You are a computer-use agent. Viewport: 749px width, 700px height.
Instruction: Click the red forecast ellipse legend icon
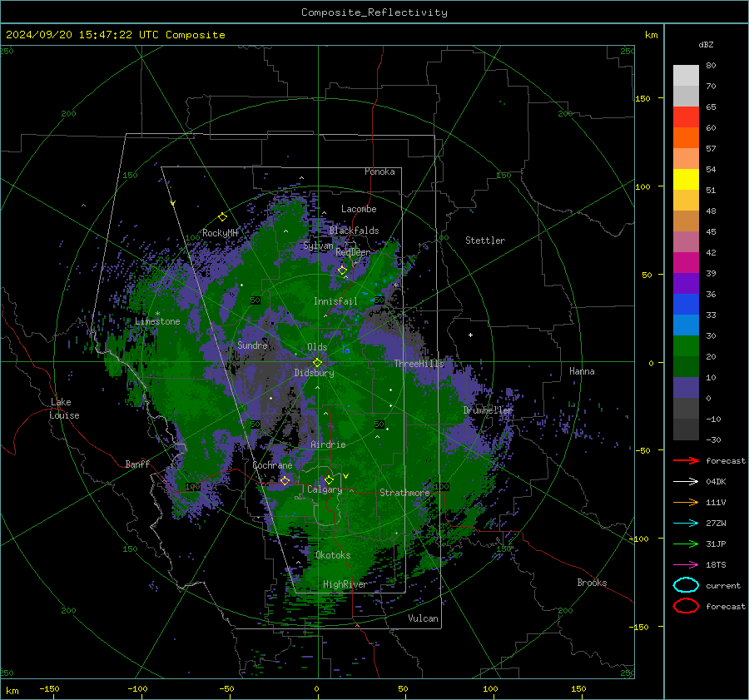[x=686, y=606]
